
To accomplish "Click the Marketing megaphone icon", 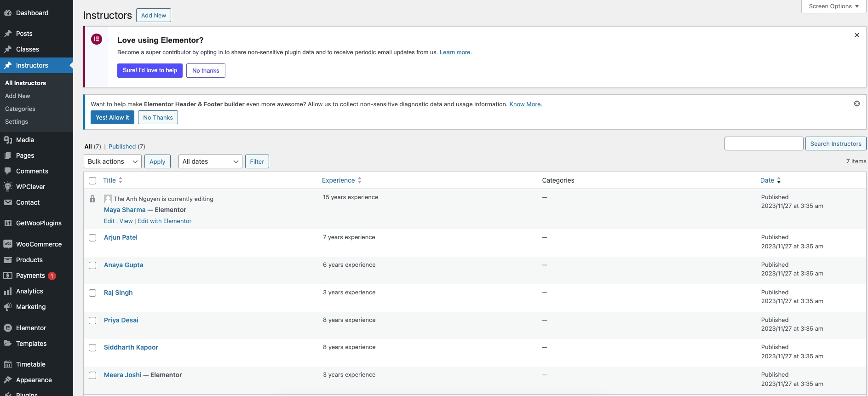I will (x=8, y=307).
